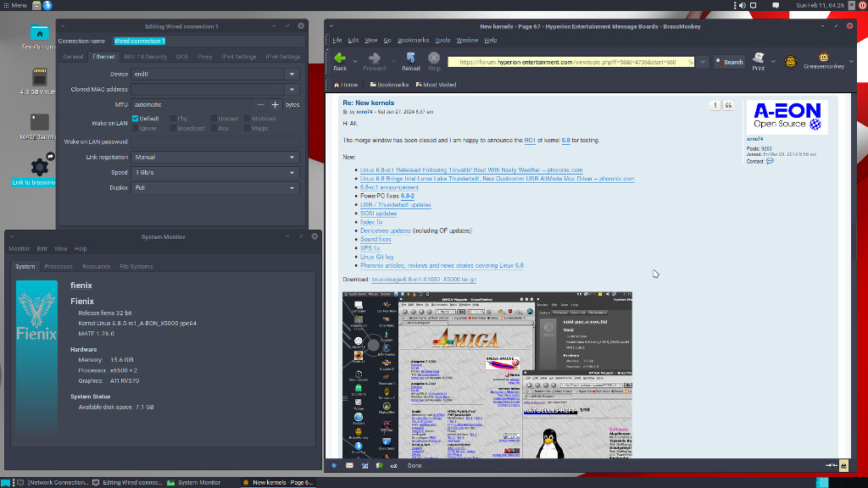Open the Tools menu in BrassMonkey
This screenshot has height=488, width=868.
pyautogui.click(x=442, y=40)
